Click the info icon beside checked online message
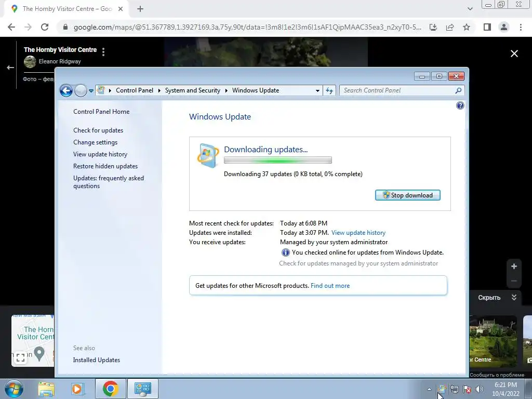The width and height of the screenshot is (532, 399). pos(286,252)
